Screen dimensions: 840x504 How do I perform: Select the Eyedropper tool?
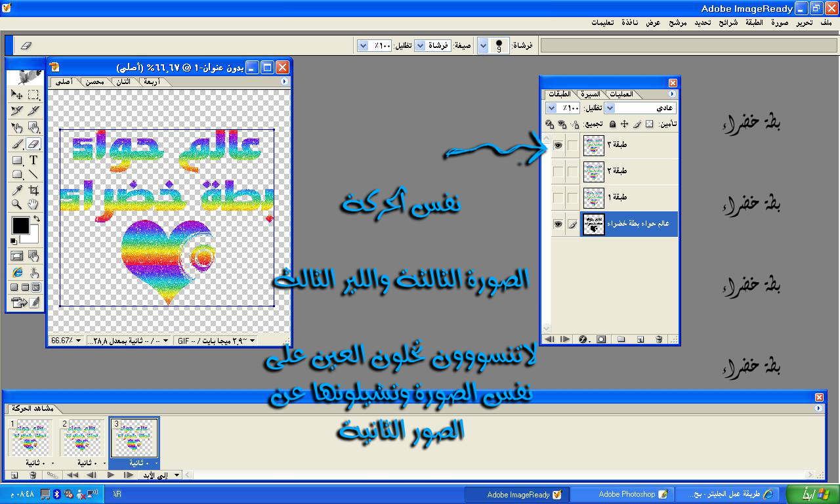point(18,190)
